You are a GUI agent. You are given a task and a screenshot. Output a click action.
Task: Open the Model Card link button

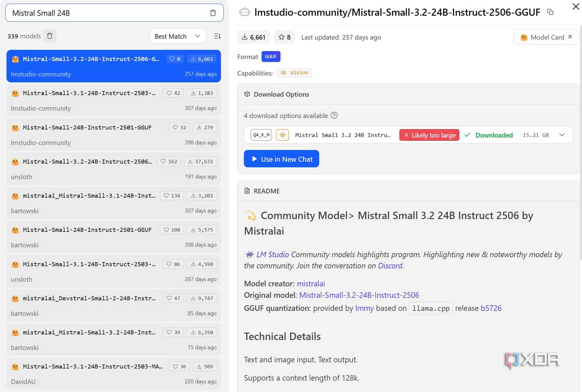click(x=546, y=37)
